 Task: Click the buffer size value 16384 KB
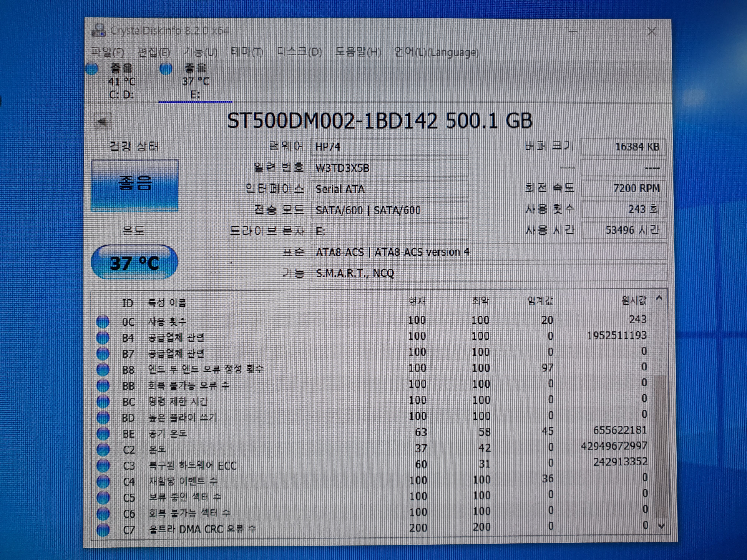pos(623,147)
